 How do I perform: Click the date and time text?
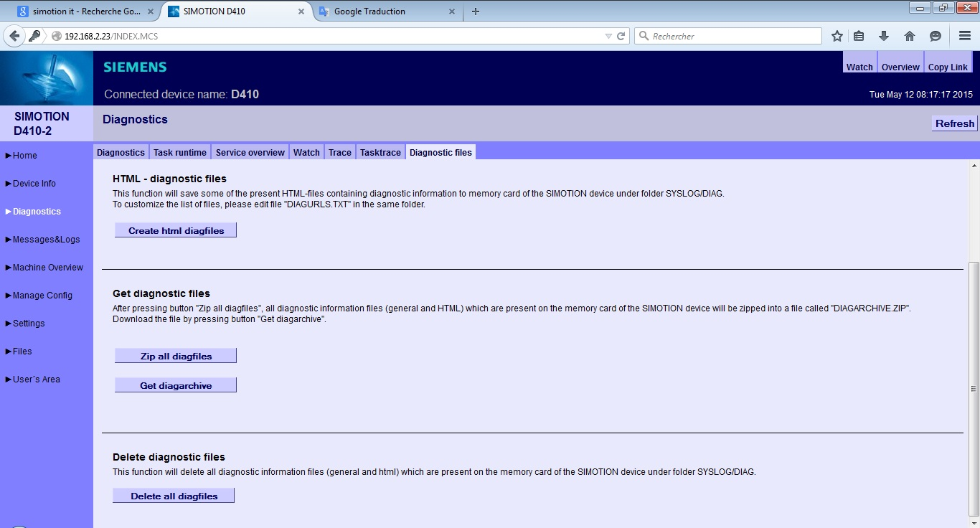[x=920, y=95]
